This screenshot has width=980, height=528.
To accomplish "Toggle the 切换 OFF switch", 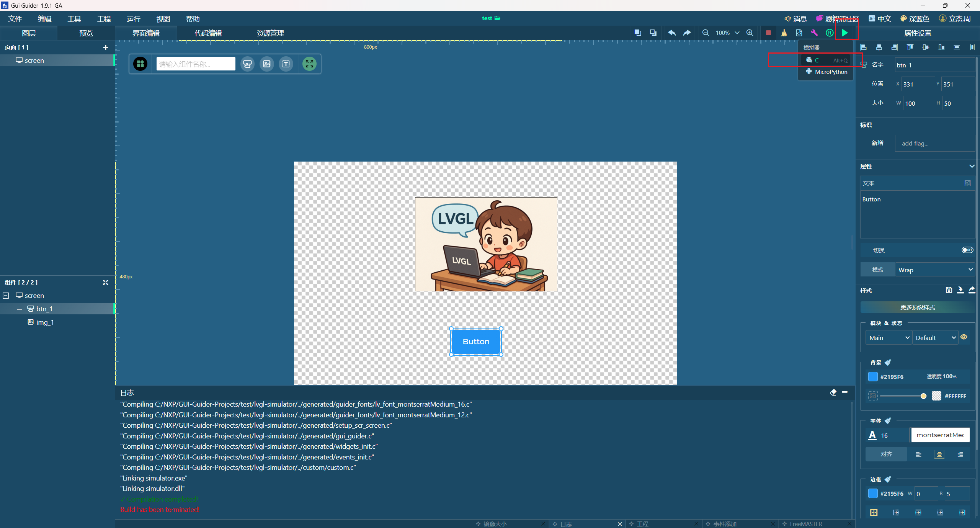I will pyautogui.click(x=967, y=250).
